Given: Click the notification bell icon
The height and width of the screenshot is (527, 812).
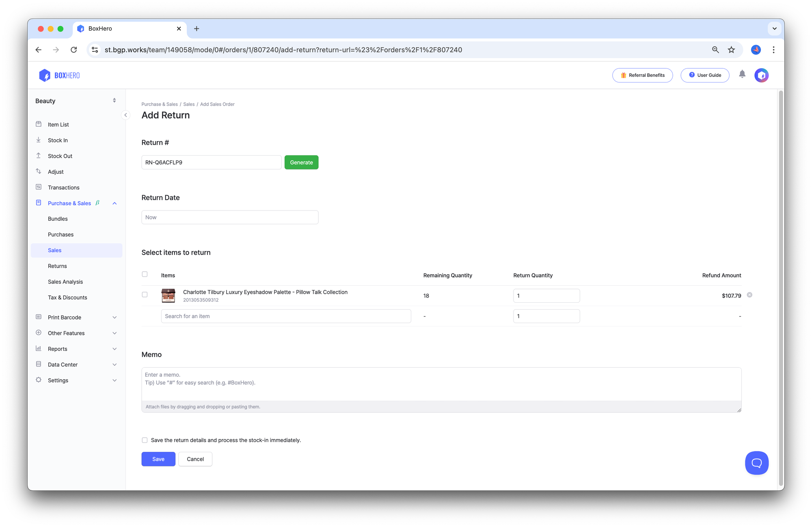Looking at the screenshot, I should [x=742, y=75].
